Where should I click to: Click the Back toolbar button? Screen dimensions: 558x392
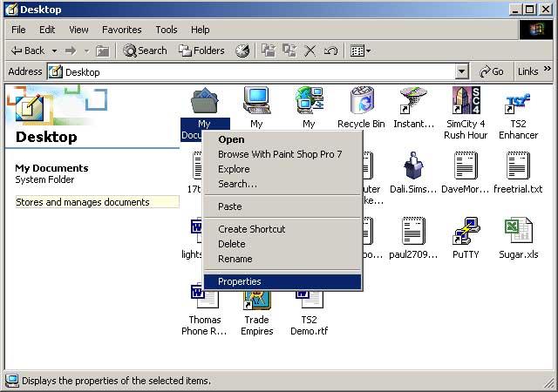(28, 51)
